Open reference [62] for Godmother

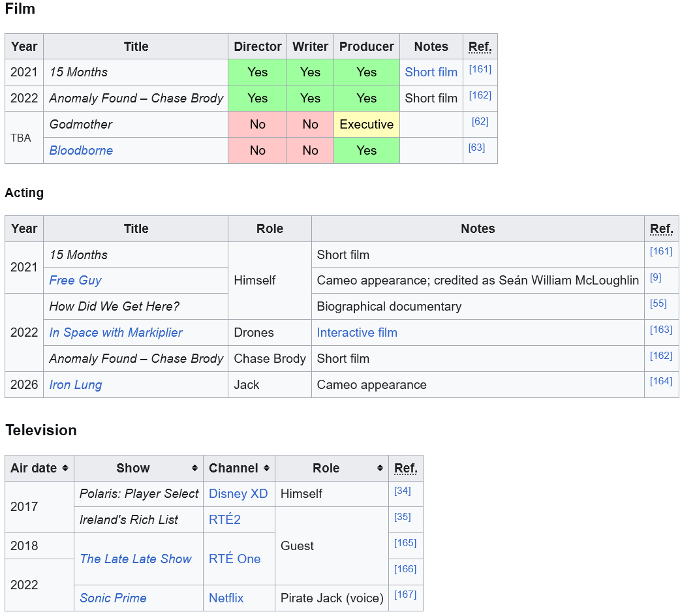480,121
